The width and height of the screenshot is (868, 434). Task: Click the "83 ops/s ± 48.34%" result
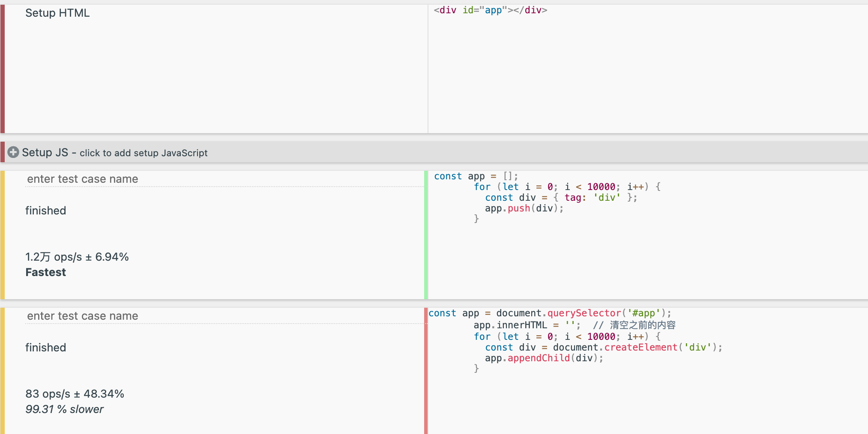tap(75, 394)
